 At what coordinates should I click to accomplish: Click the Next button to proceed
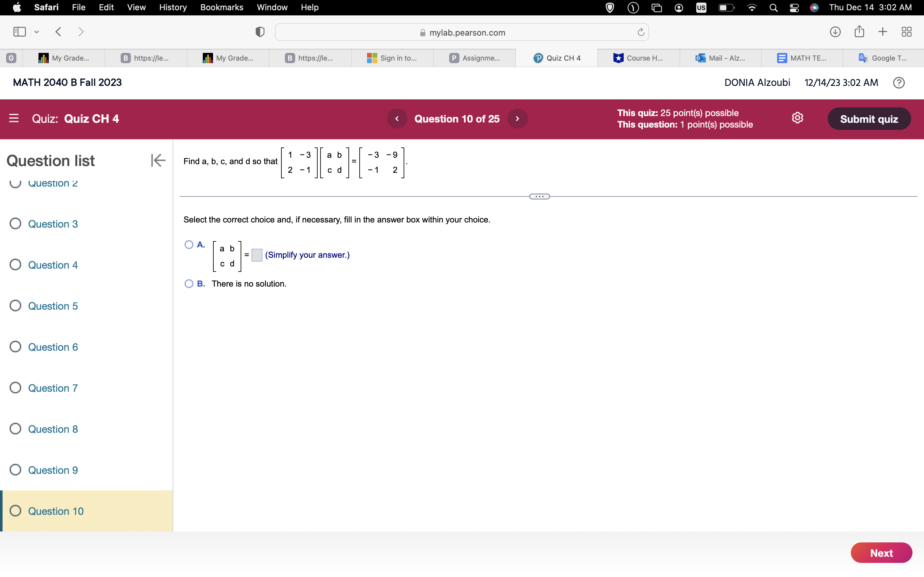coord(882,552)
